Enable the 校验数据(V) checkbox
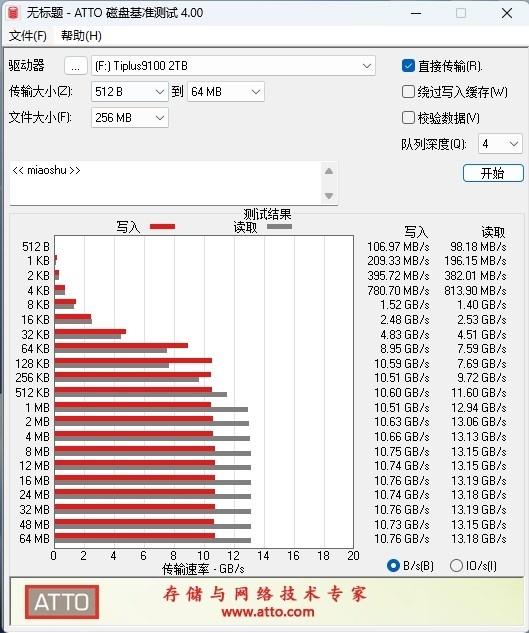The width and height of the screenshot is (529, 633). point(408,118)
